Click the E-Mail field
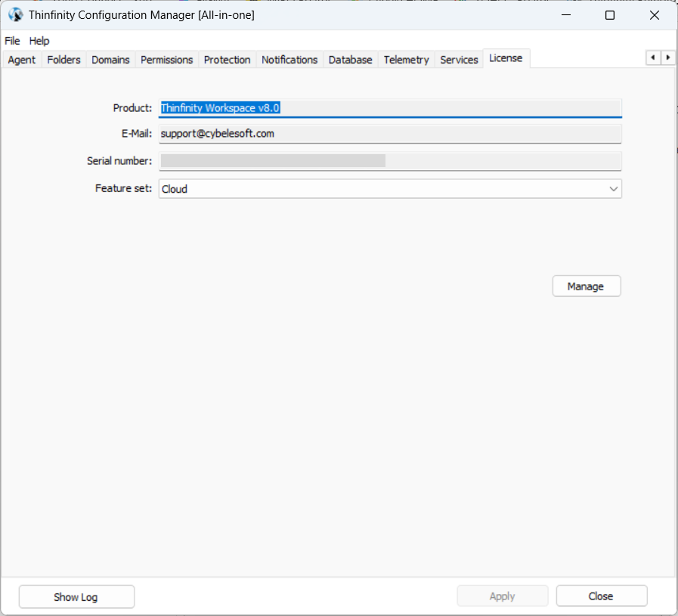Viewport: 678px width, 616px height. point(390,134)
